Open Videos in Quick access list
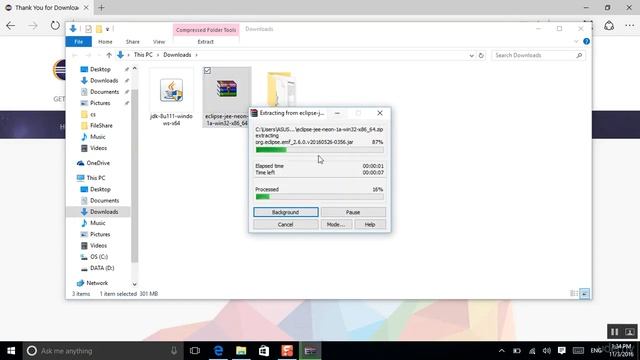 (98, 148)
